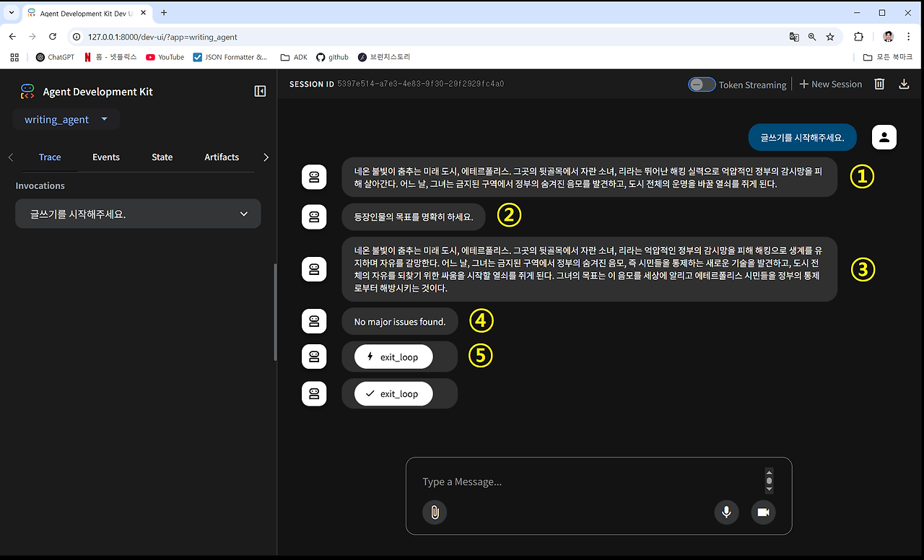Click the scroll control inside the message box
This screenshot has width=924, height=560.
(769, 481)
